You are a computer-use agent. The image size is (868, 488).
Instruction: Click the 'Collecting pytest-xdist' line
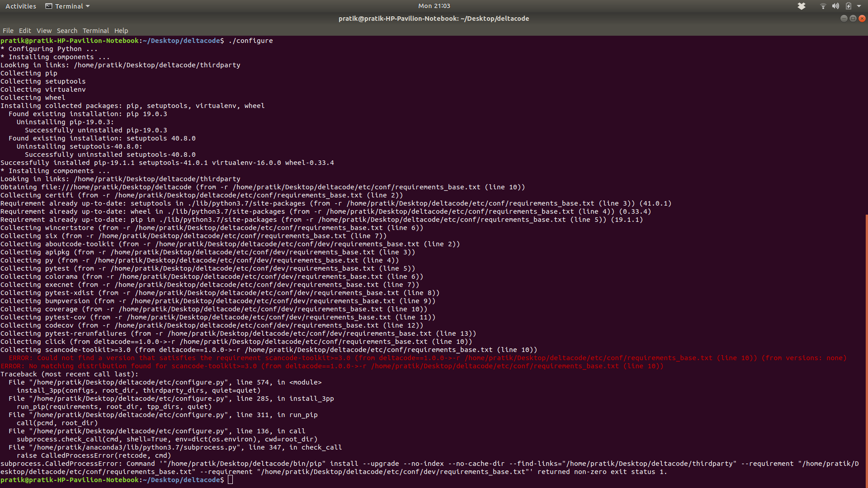(220, 293)
